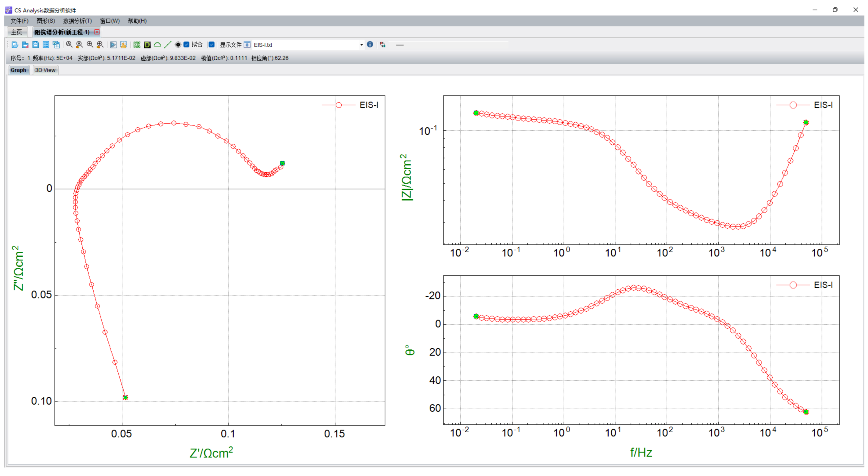868x476 pixels.
Task: Click the data table list icon
Action: click(x=46, y=45)
